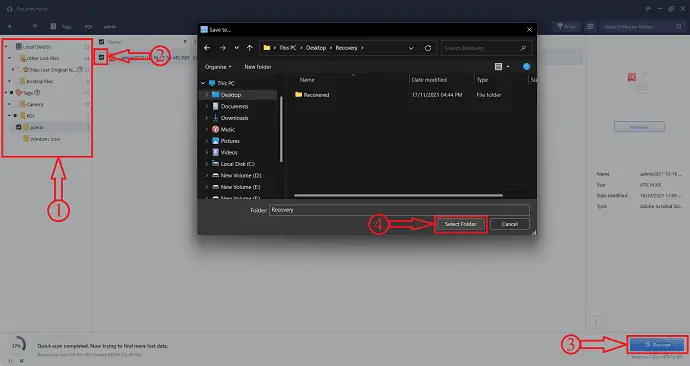
Task: Toggle the Tags checkbox in tree
Action: [x=11, y=93]
